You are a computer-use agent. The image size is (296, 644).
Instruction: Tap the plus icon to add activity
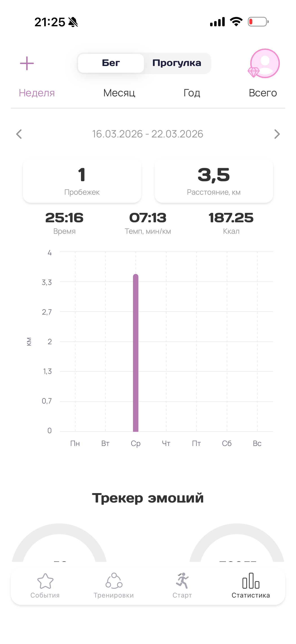coord(27,63)
